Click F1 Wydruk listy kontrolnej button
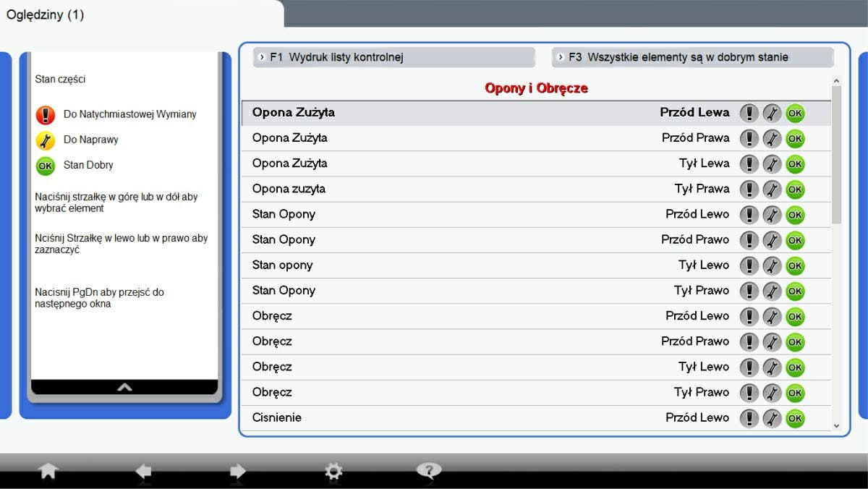Viewport: 868px width, 489px height. 394,57
